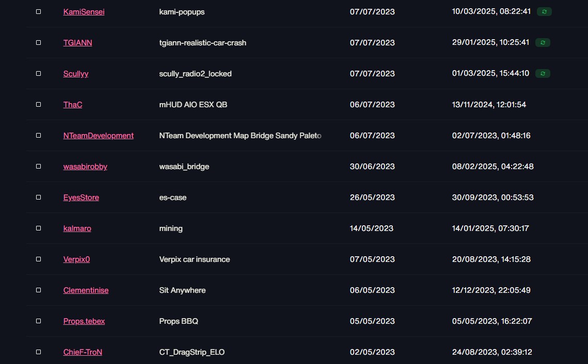Click the 02/05/2023 date cell
Image resolution: width=588 pixels, height=364 pixels.
tap(372, 352)
